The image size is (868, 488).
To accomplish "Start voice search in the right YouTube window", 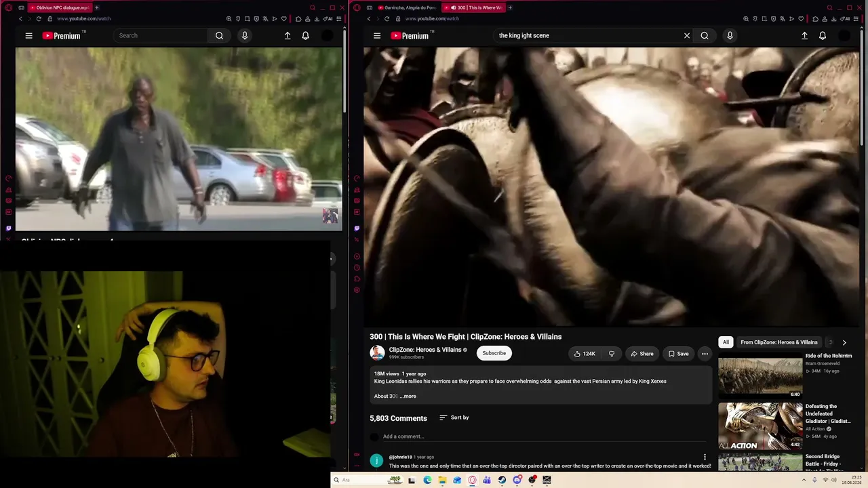I will pos(730,36).
